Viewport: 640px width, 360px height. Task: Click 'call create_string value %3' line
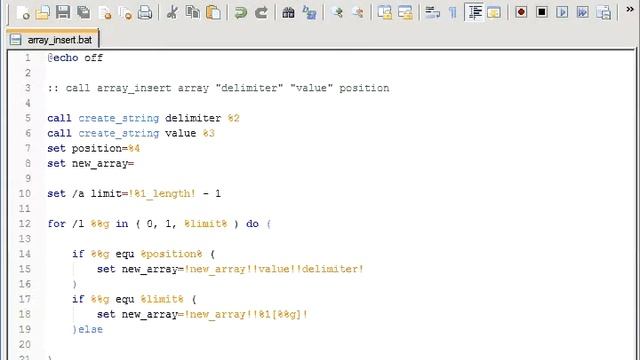pos(131,133)
